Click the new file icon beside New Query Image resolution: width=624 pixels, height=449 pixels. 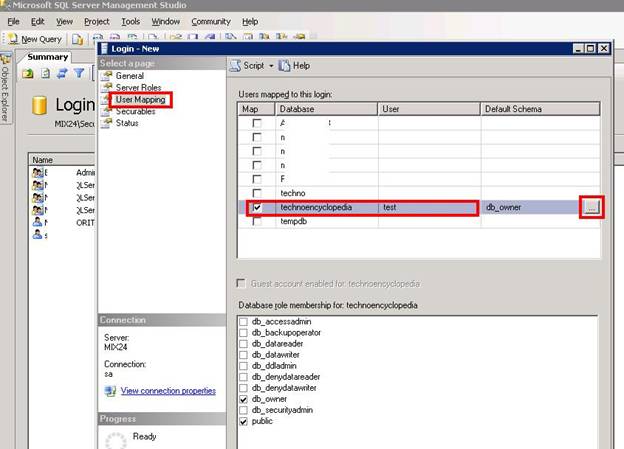coord(78,39)
